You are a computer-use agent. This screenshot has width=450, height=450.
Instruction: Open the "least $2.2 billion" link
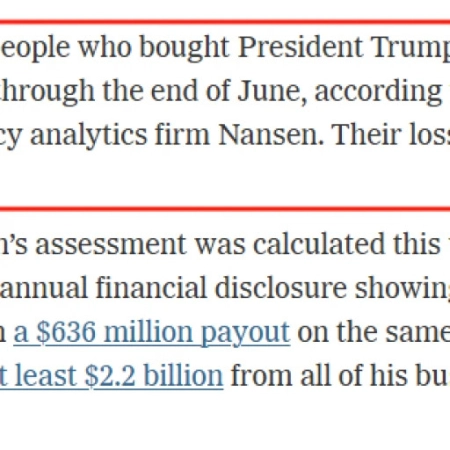tap(111, 376)
